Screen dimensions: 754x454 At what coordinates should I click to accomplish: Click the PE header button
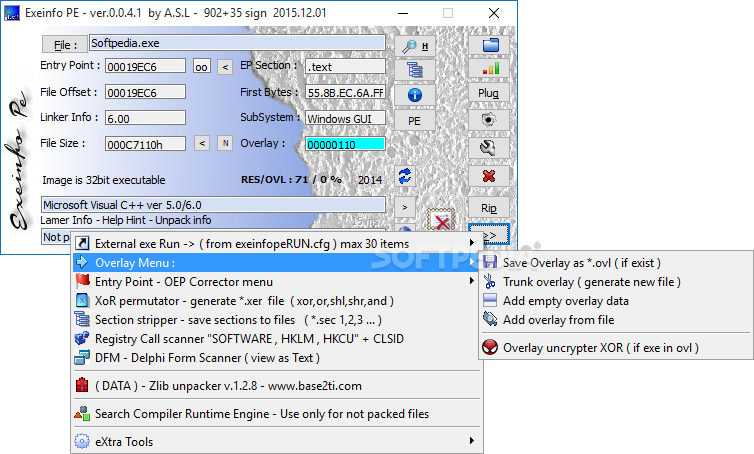[415, 121]
